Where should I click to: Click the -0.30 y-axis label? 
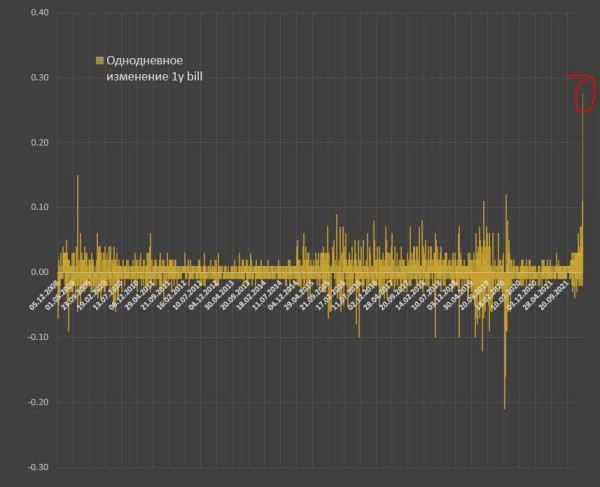pyautogui.click(x=36, y=467)
